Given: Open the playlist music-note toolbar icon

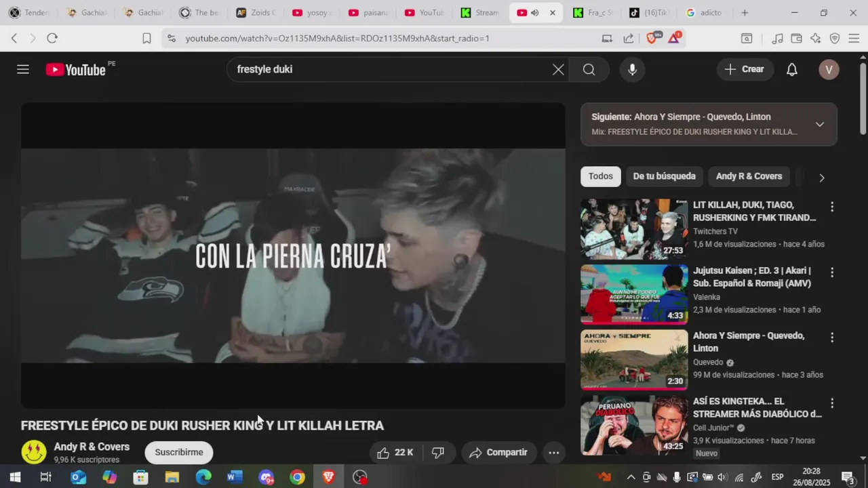Looking at the screenshot, I should [x=777, y=38].
